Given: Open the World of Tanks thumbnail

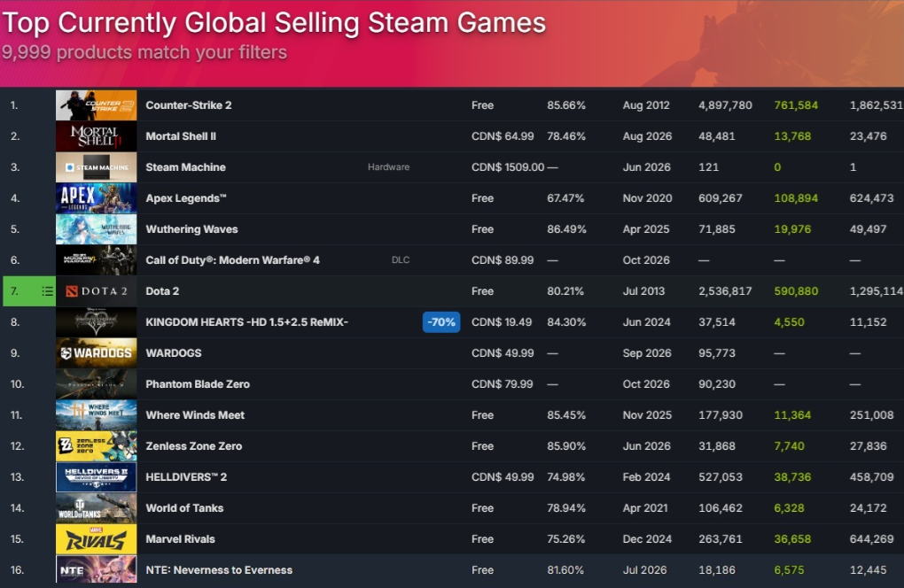Looking at the screenshot, I should pyautogui.click(x=97, y=508).
